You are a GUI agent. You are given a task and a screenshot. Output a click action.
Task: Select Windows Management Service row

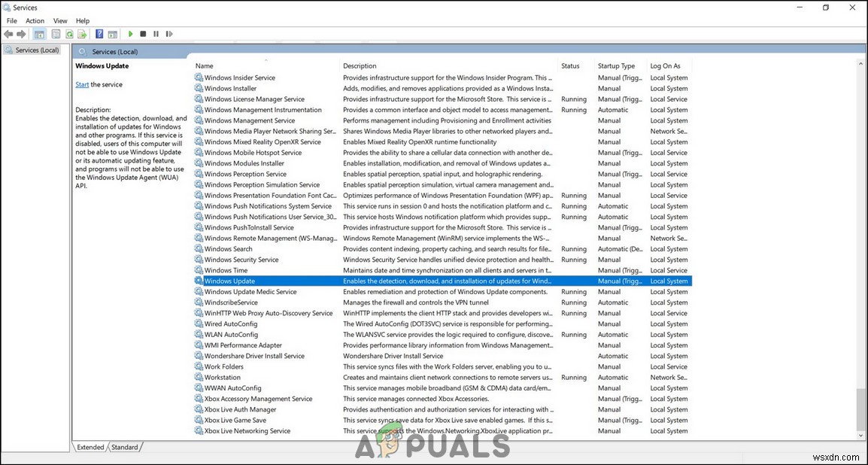click(443, 120)
